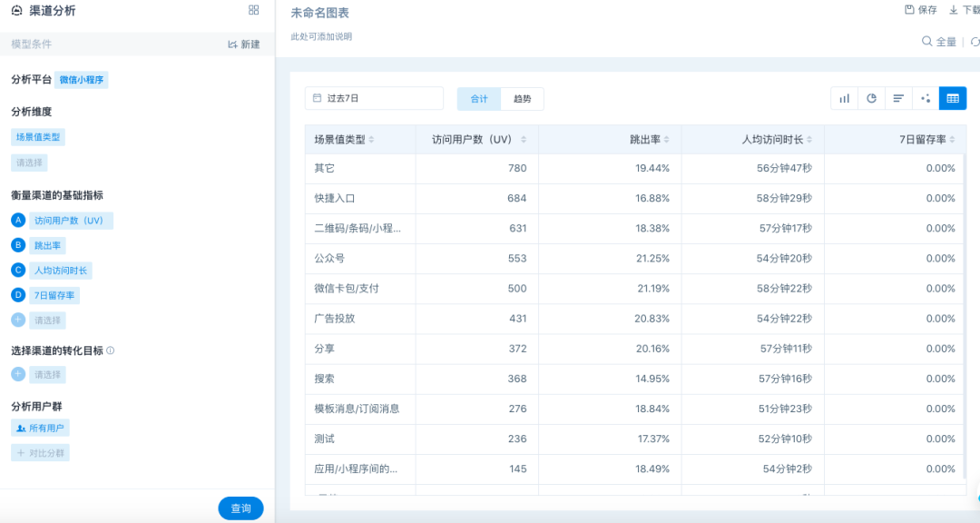
Task: Click the 下载 button
Action: (965, 10)
